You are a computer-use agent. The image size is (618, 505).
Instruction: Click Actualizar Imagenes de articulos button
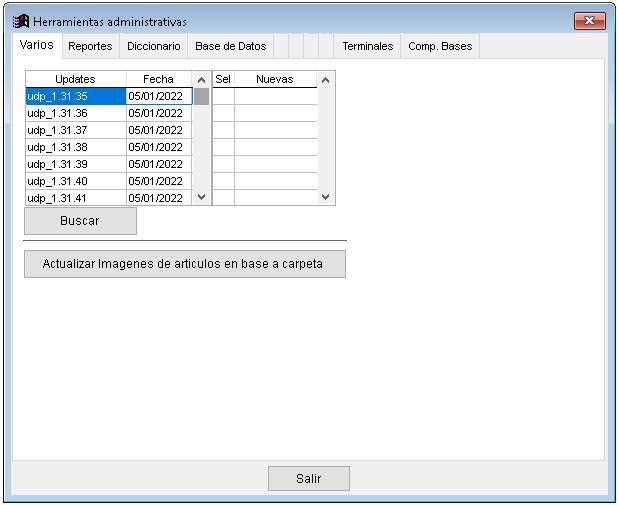tap(184, 264)
